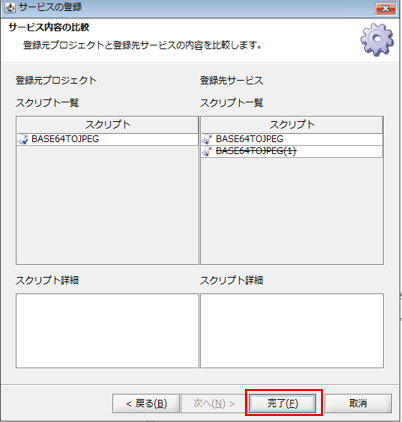402x422 pixels.
Task: Select the struck-through BASE64TOJPEG(1) row
Action: tap(292, 151)
